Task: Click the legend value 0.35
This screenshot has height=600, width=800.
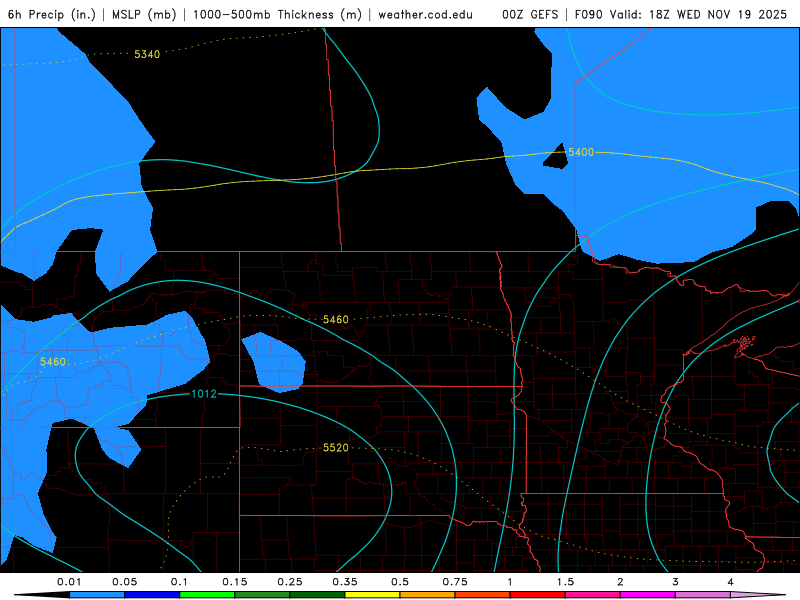Action: coord(345,582)
